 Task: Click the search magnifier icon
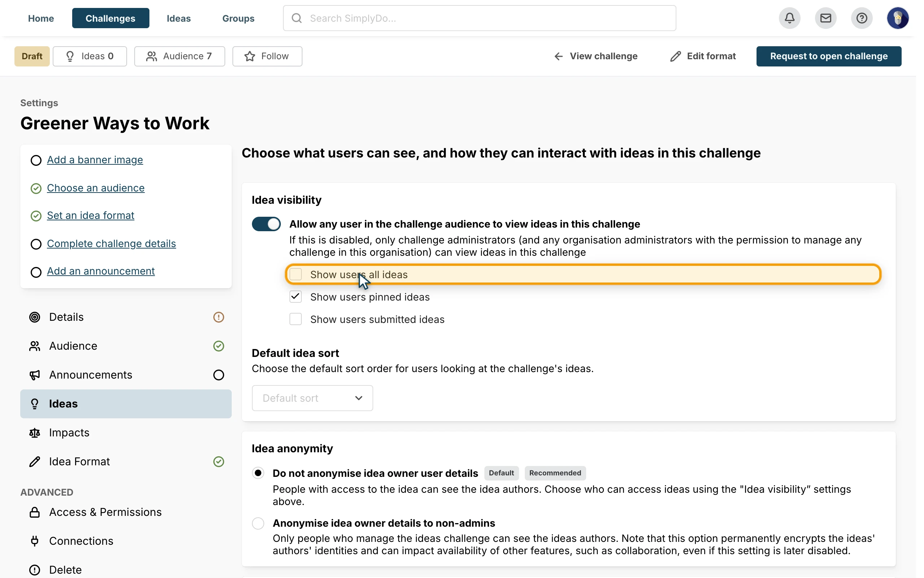click(x=297, y=18)
